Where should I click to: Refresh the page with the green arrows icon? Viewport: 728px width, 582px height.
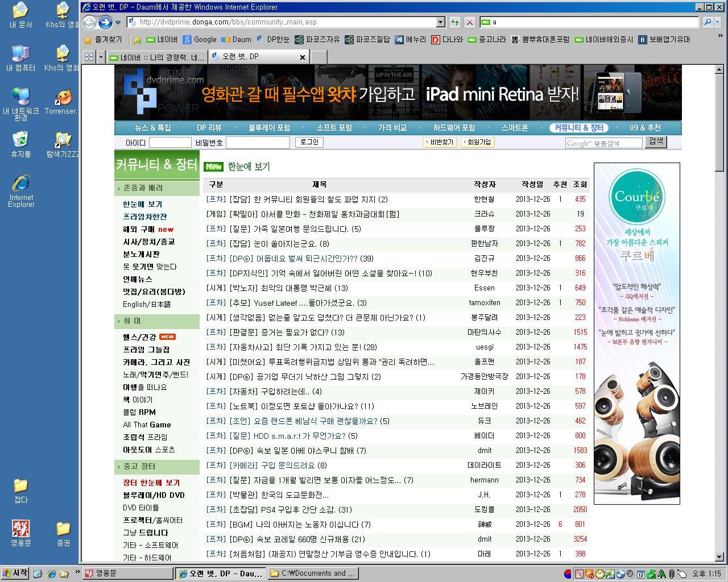click(455, 22)
